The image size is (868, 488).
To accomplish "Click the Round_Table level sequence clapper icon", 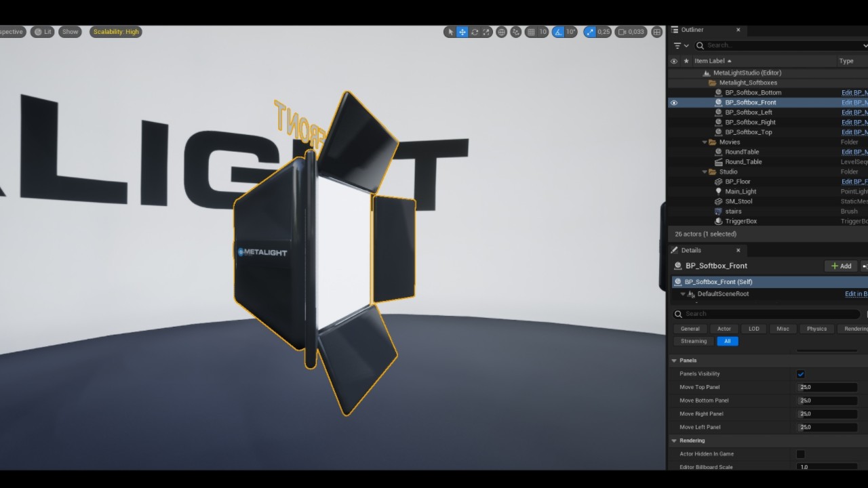I will pos(719,162).
